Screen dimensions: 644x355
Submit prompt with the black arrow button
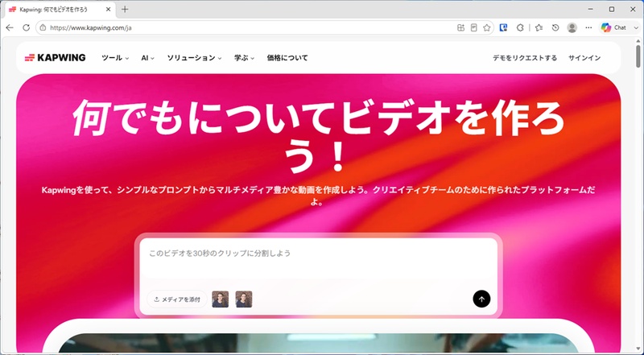(481, 299)
